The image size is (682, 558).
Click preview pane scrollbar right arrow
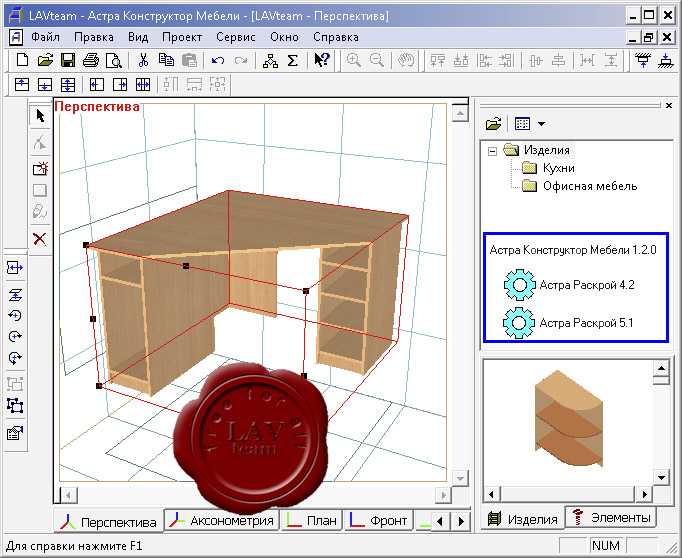645,495
